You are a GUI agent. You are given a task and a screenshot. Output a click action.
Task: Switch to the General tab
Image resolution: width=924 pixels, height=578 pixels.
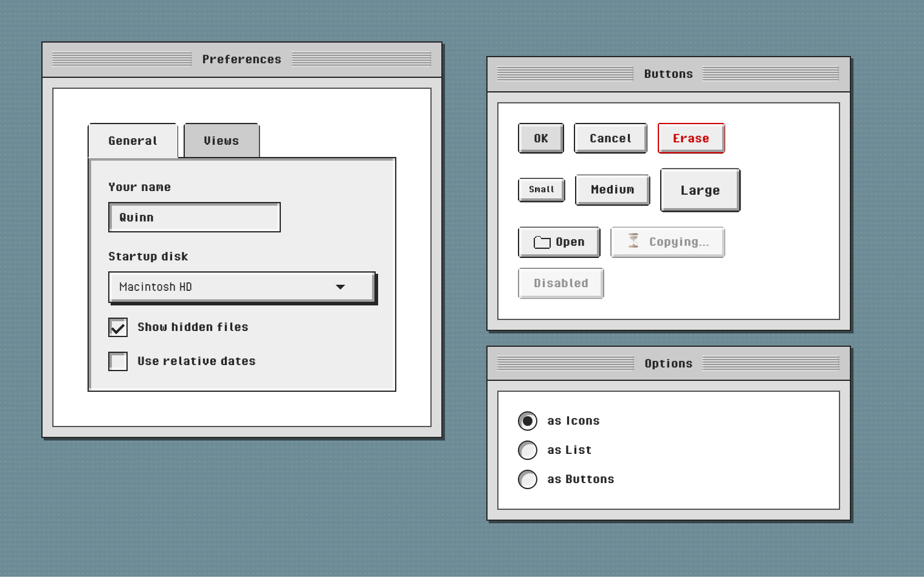tap(133, 141)
